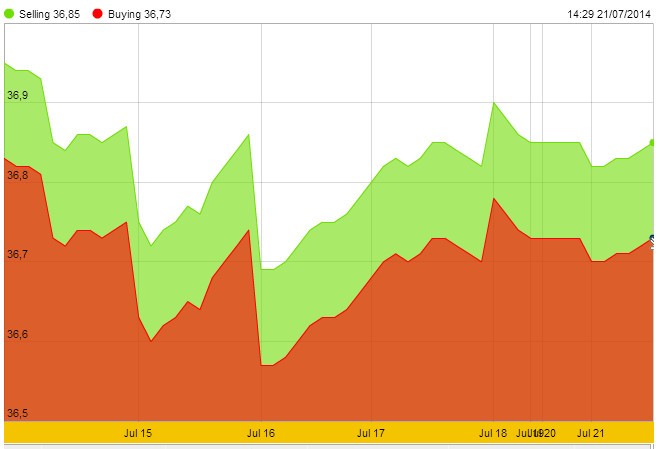
Task: Click the Selling peak at Jul 18
Action: (494, 102)
